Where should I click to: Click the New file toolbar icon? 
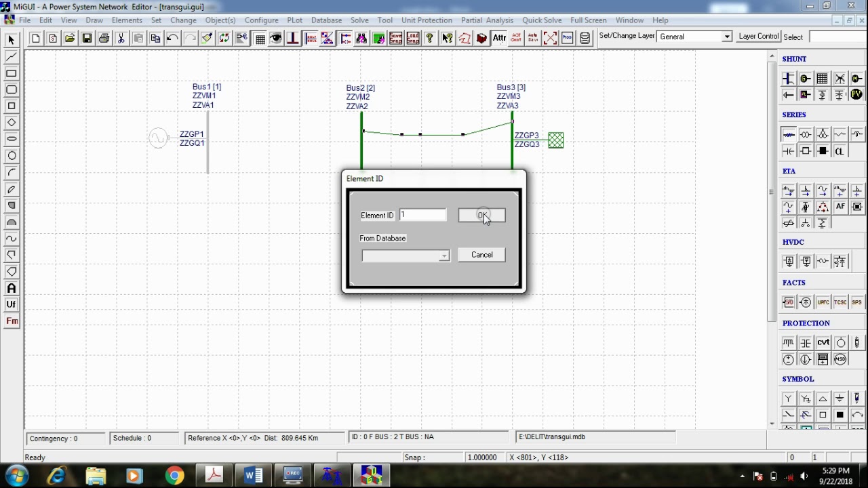click(x=35, y=39)
